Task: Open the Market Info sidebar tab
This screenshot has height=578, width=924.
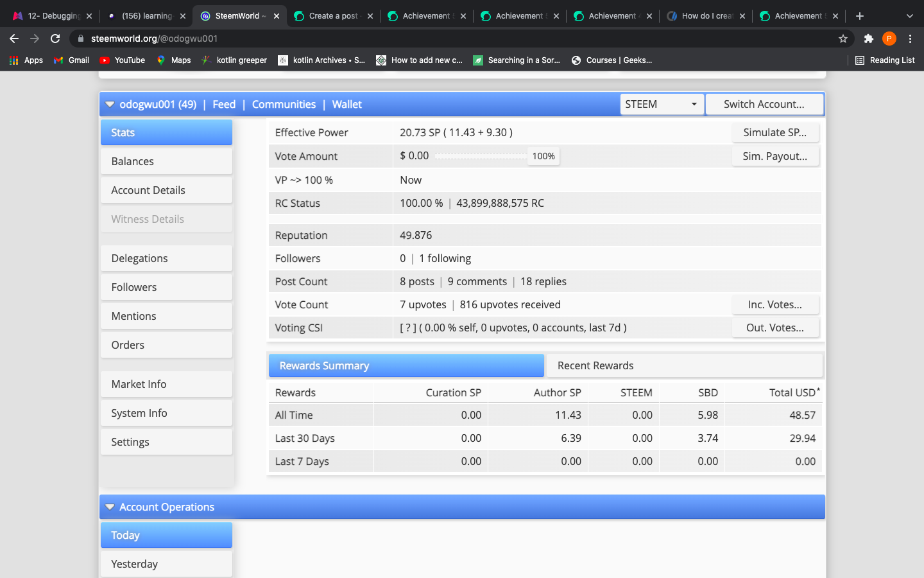Action: pyautogui.click(x=166, y=384)
